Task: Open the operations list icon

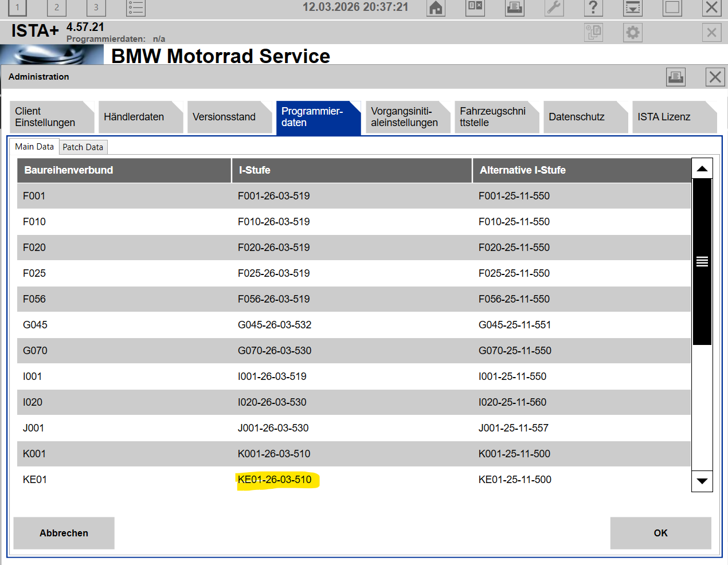Action: (x=136, y=7)
